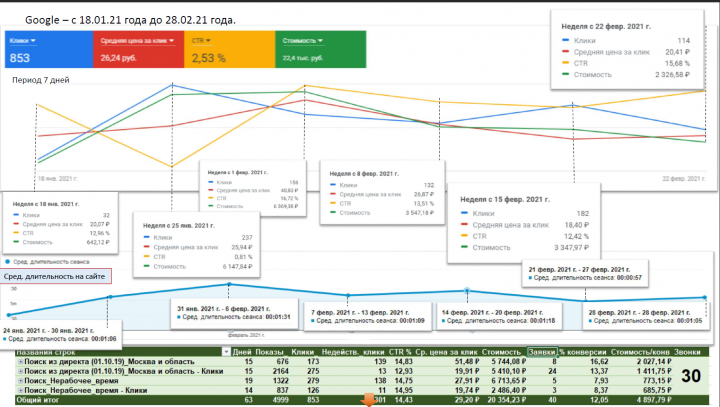
Task: Click session duration point for 14 февр. - 20 февр.
Action: coord(467,291)
